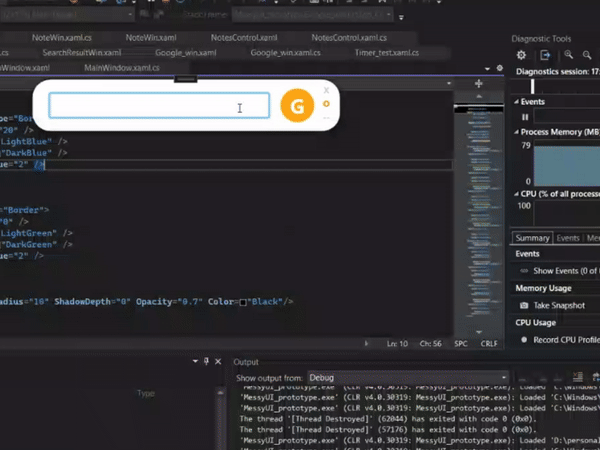Click the Show Events glasses icon
This screenshot has width=600, height=450.
tap(524, 271)
